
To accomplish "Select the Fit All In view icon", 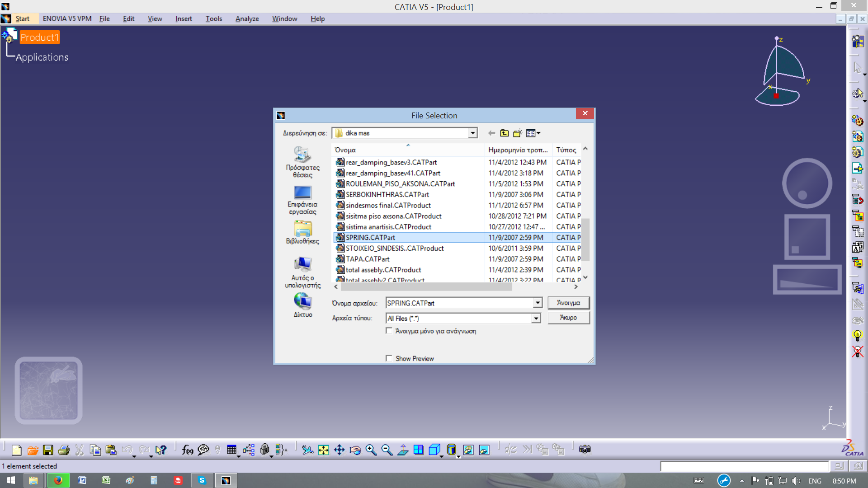I will [x=323, y=450].
